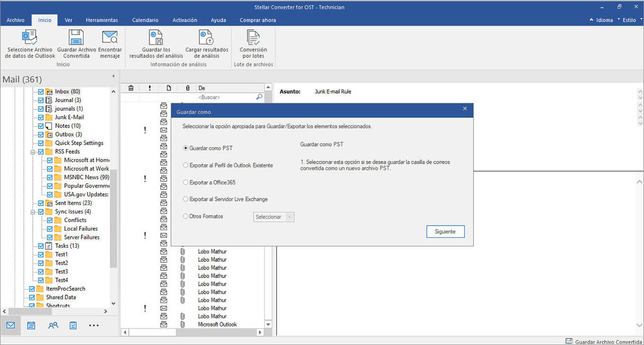Viewport: 644px width, 345px height.
Task: Open the Herramientas ribbon tab
Action: [x=102, y=20]
